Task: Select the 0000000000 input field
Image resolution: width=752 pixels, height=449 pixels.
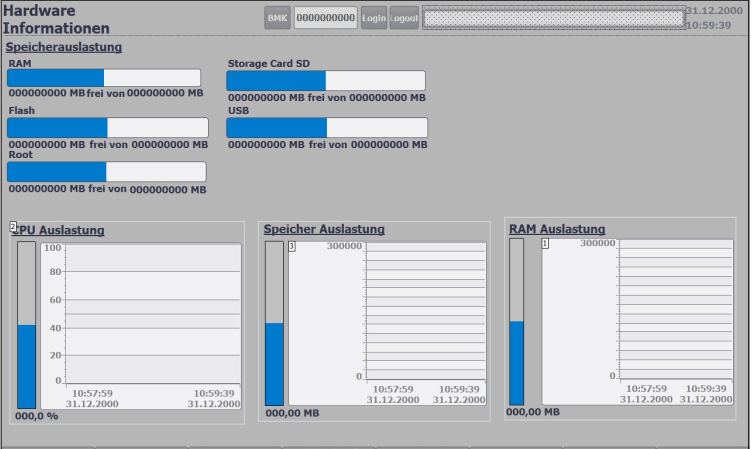Action: 326,18
